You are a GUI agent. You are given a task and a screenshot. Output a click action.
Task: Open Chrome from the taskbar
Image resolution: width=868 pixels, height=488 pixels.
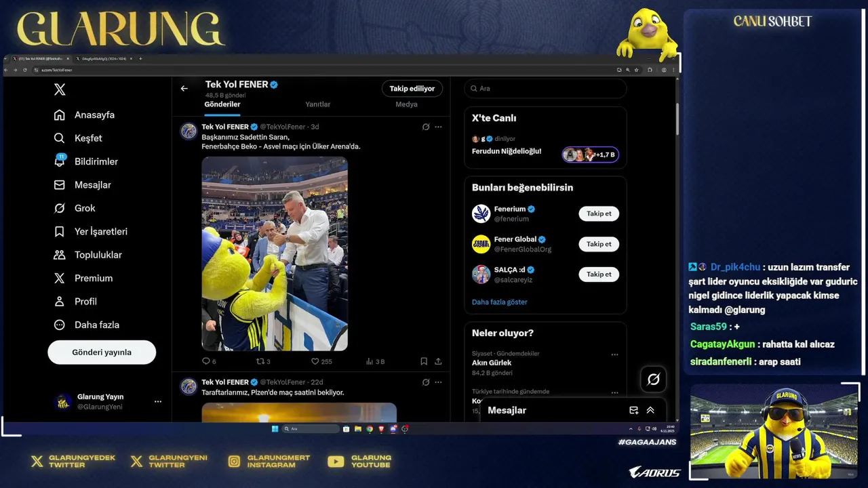point(370,429)
